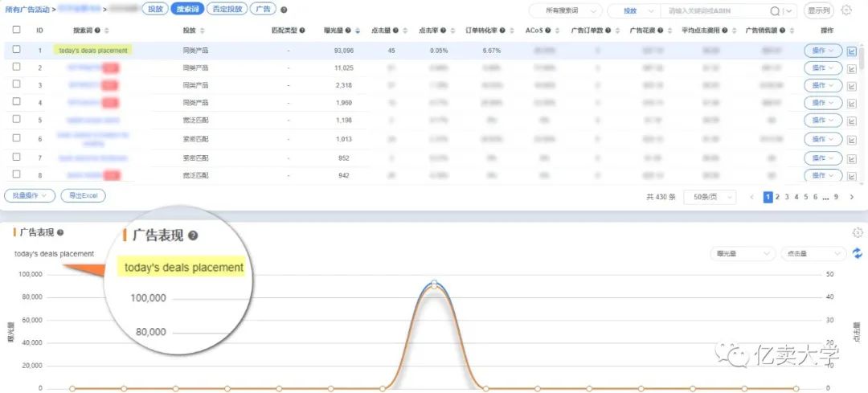The image size is (868, 393).
Task: Switch to the 广告 tab
Action: point(263,9)
